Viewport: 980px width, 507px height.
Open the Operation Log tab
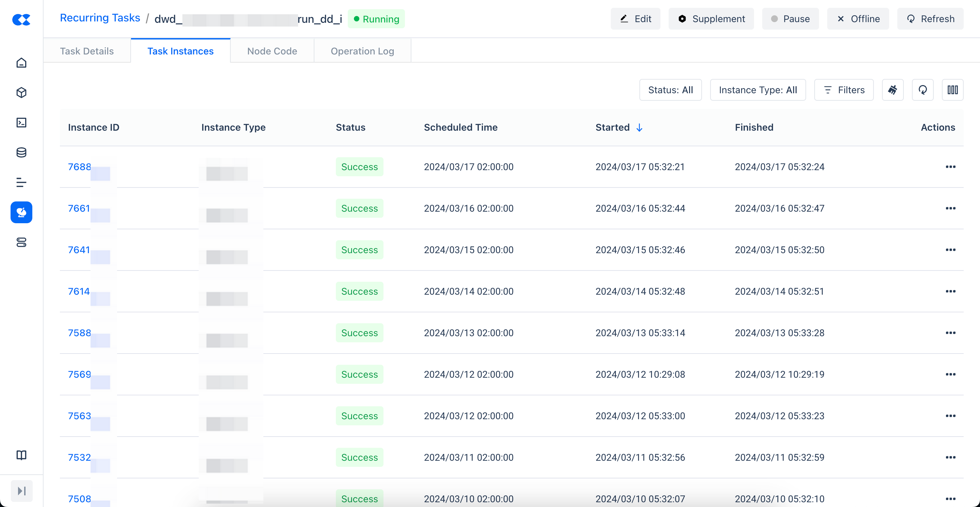[x=362, y=51]
